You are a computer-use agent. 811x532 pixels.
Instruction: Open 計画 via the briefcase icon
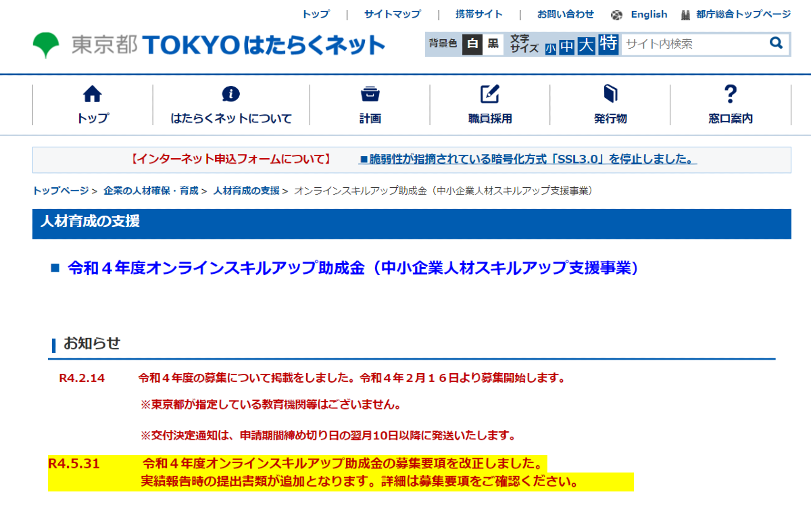(369, 93)
